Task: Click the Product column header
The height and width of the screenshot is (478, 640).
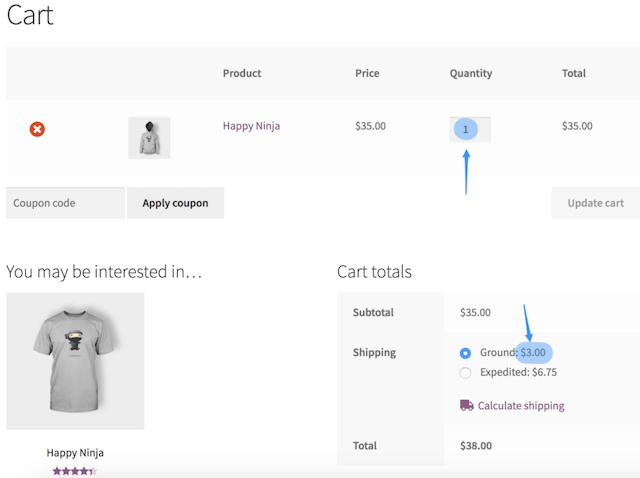Action: click(242, 73)
